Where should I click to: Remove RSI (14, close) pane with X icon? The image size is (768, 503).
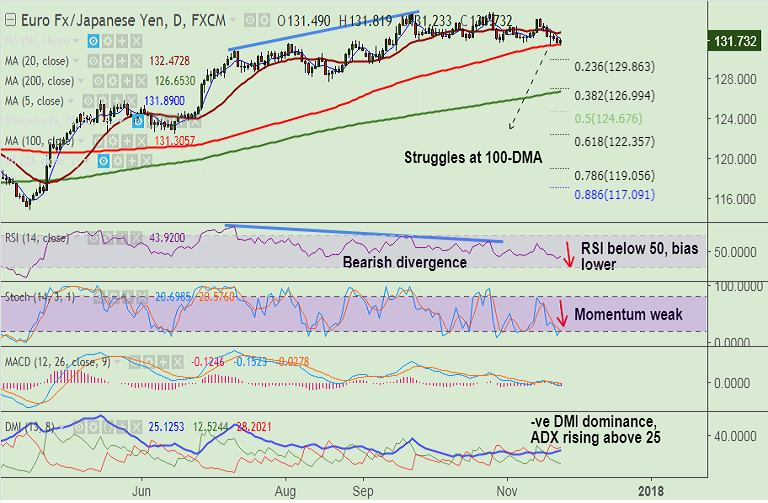(136, 239)
